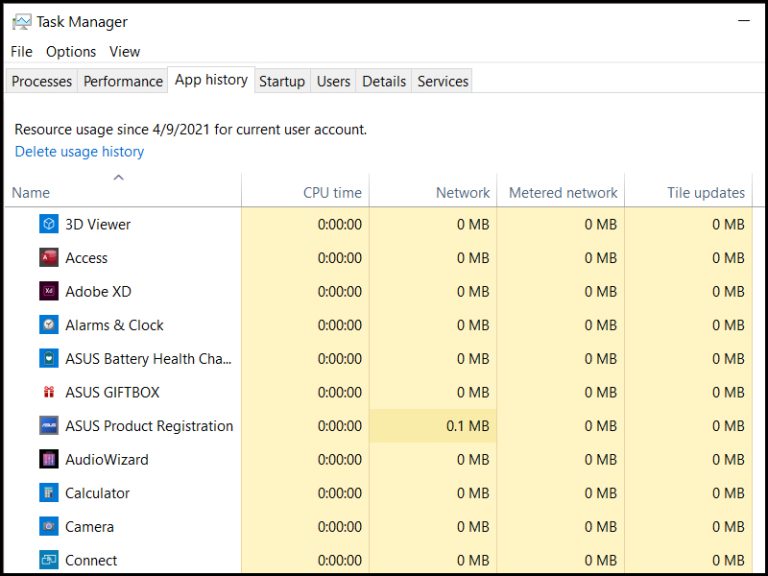The width and height of the screenshot is (768, 576).
Task: Select the Alarms & Clock row name
Action: [x=115, y=325]
